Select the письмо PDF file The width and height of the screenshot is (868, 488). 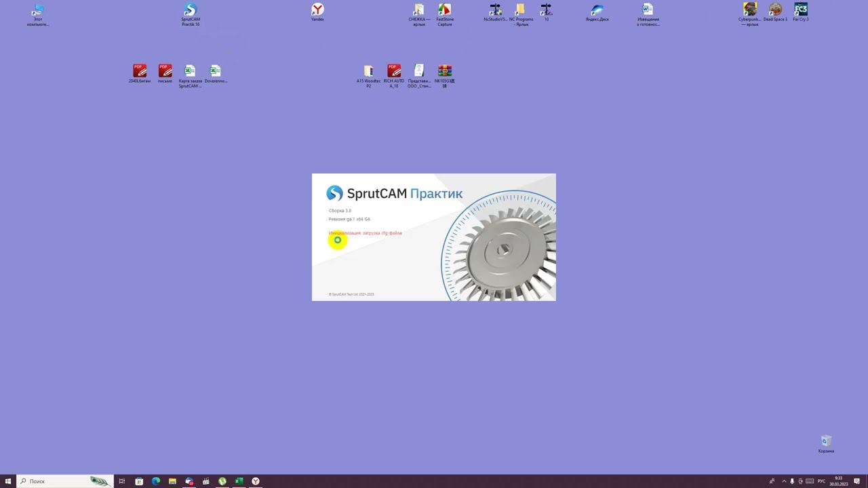[165, 74]
